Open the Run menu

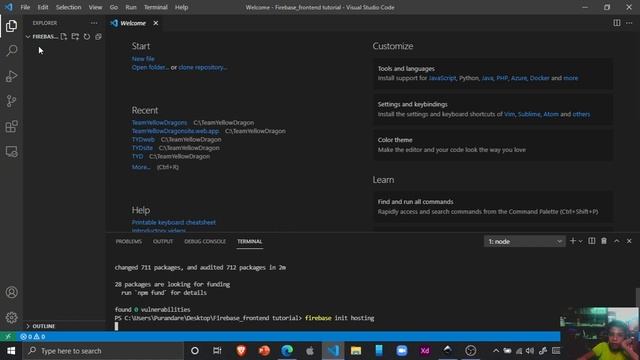point(131,7)
